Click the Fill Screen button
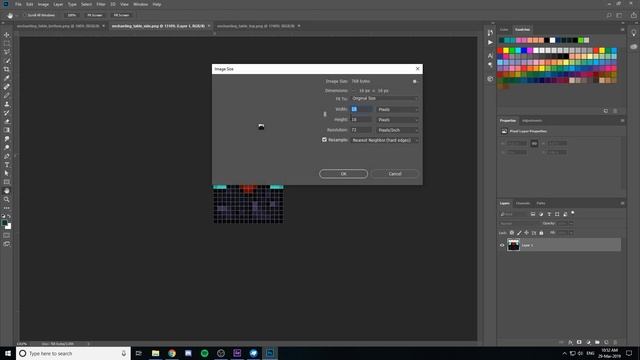Viewport: 640px width, 360px height. (x=121, y=15)
